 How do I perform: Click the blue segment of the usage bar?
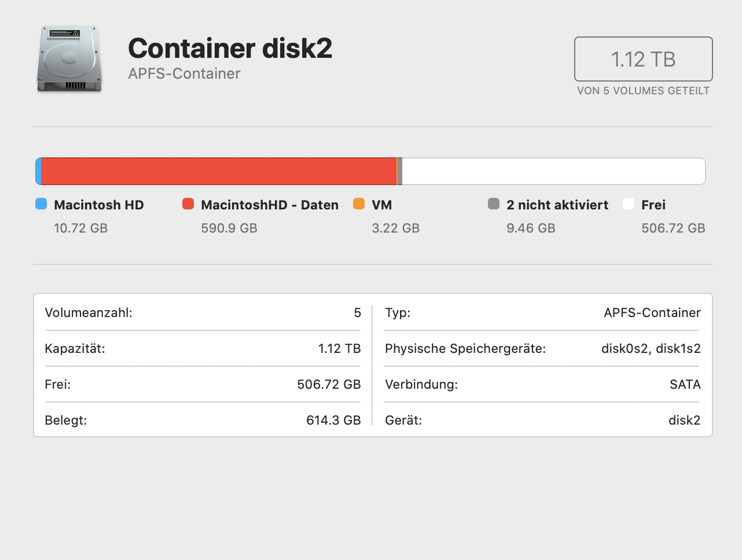coord(39,171)
